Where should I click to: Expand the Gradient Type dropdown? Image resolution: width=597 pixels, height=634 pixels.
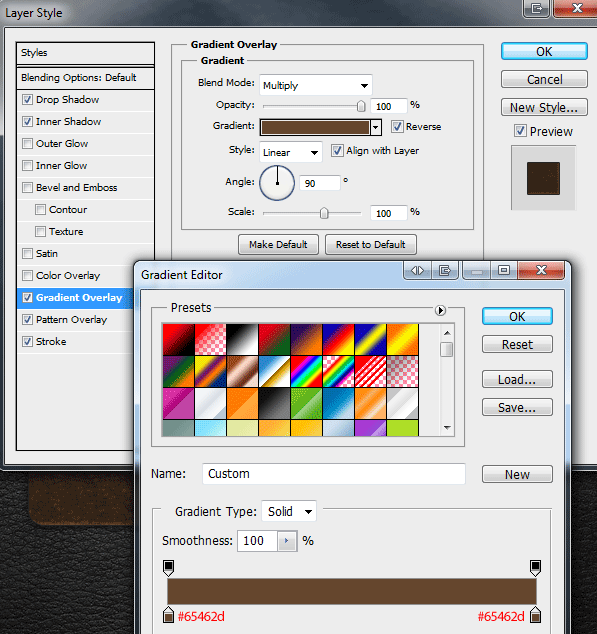[x=289, y=511]
